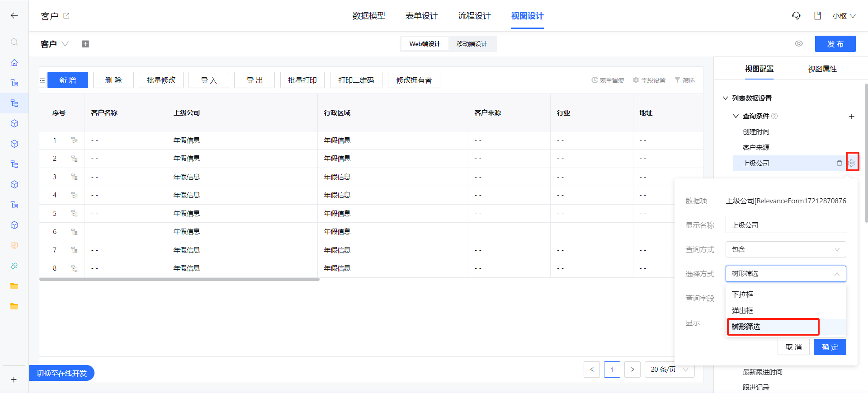Open the second yellow folder in sidebar

tap(14, 306)
